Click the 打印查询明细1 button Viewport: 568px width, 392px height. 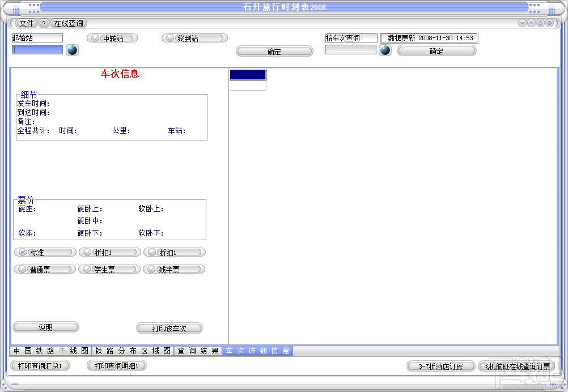[117, 366]
